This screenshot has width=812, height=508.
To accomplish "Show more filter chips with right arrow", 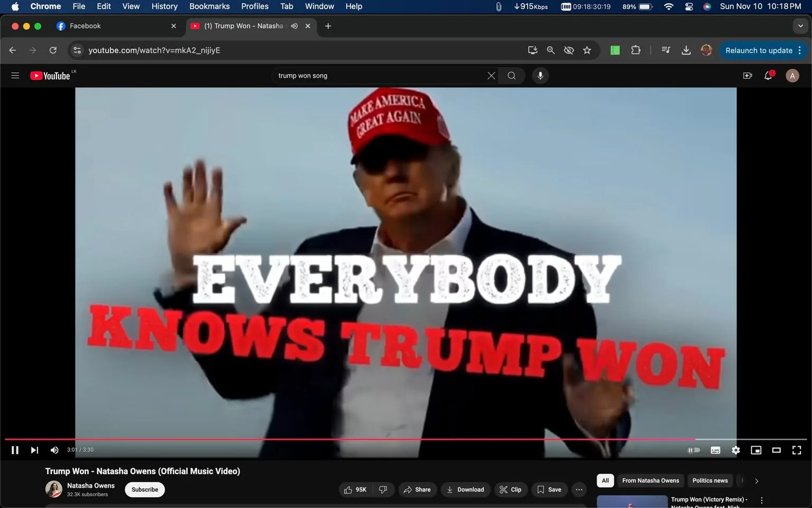I will [756, 480].
